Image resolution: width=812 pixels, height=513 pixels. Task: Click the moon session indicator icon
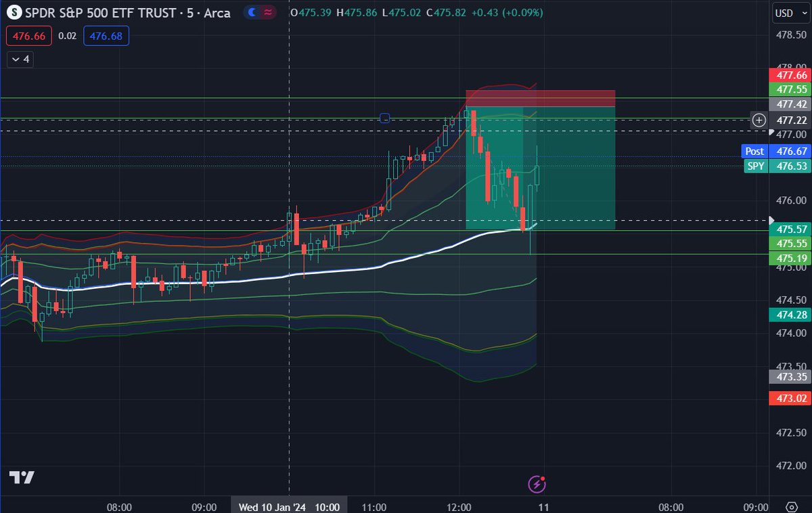pyautogui.click(x=252, y=13)
